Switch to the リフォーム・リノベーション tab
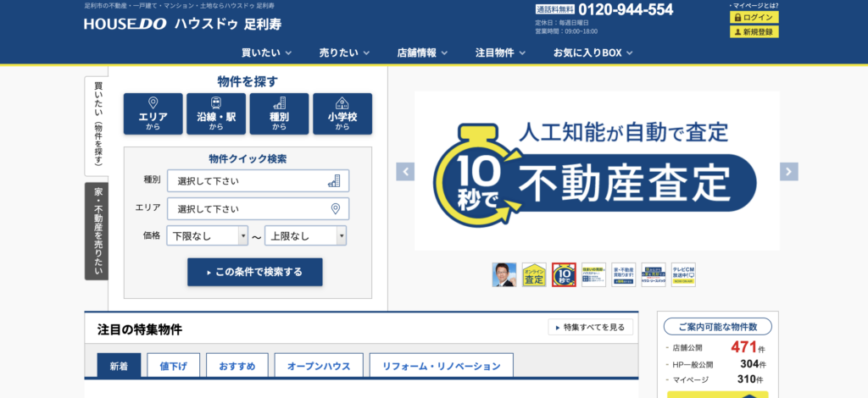 pyautogui.click(x=441, y=366)
